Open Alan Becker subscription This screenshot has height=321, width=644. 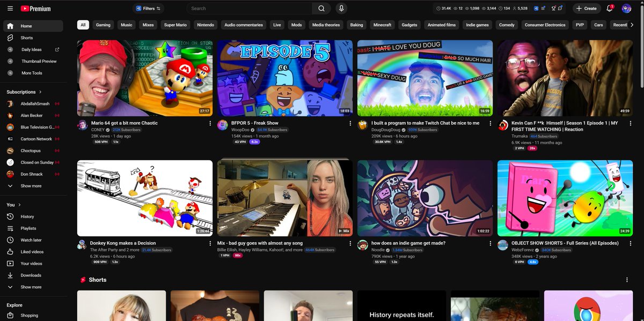pos(33,115)
